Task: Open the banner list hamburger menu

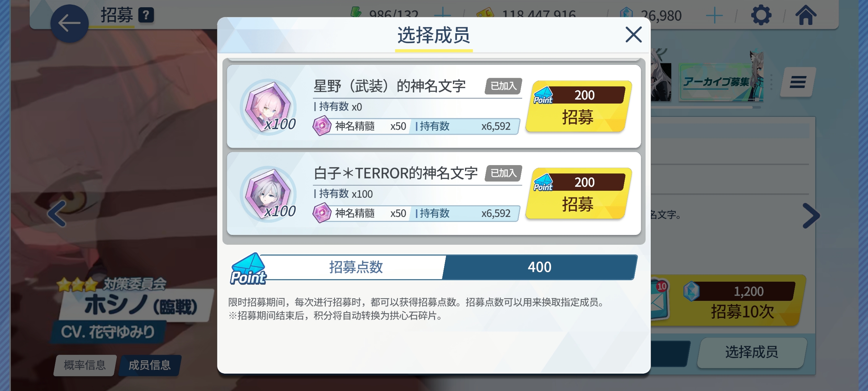Action: [797, 82]
